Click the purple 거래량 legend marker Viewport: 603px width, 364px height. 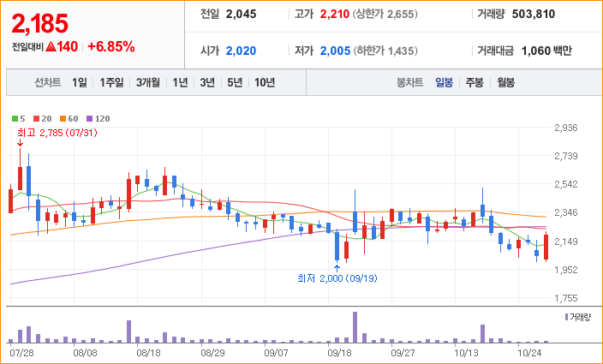[566, 317]
